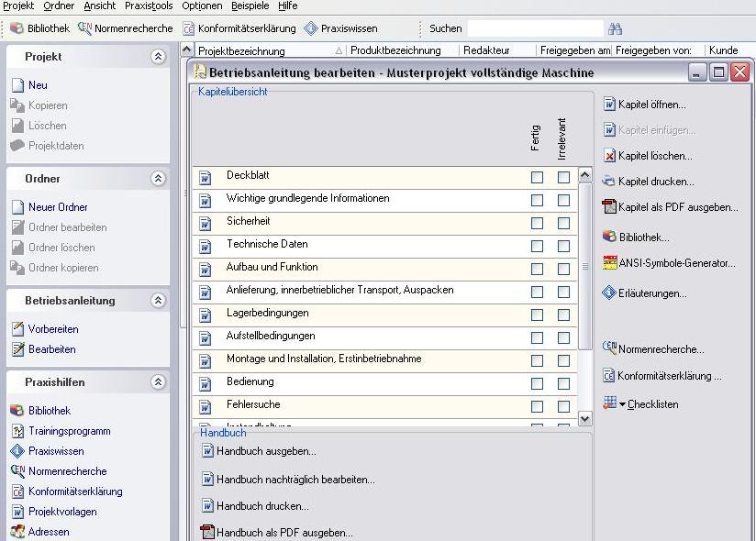
Task: Collapse the Projekt sidebar panel
Action: [158, 57]
